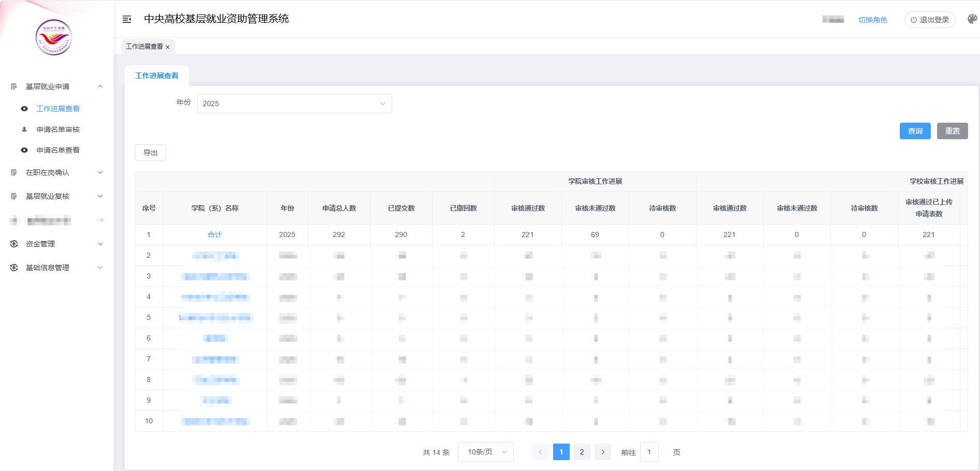This screenshot has height=471, width=980.
Task: Click the 导出 export button
Action: coord(151,153)
